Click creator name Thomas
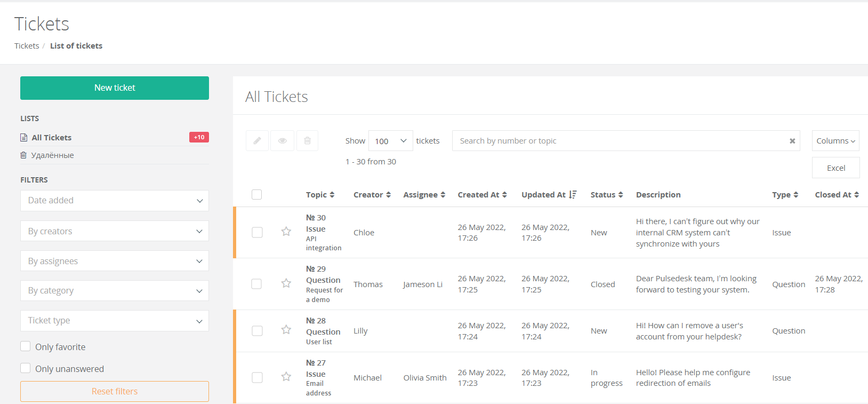 click(x=368, y=284)
